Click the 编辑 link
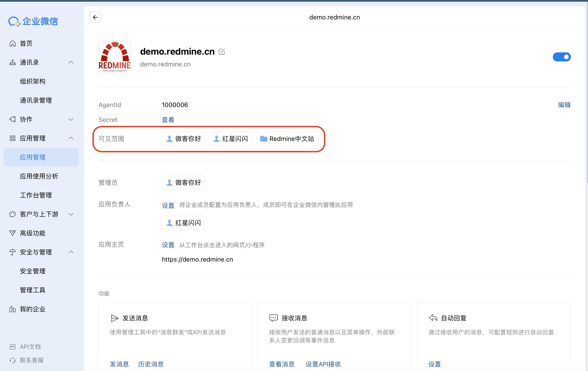This screenshot has height=371, width=588. [x=564, y=105]
